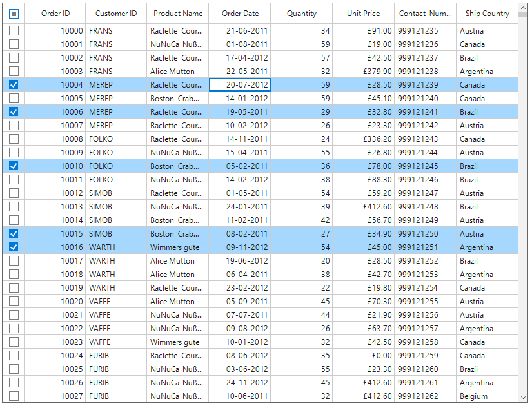Viewport: 532px width, 406px height.
Task: Click the scrollbar down arrow
Action: (x=523, y=398)
